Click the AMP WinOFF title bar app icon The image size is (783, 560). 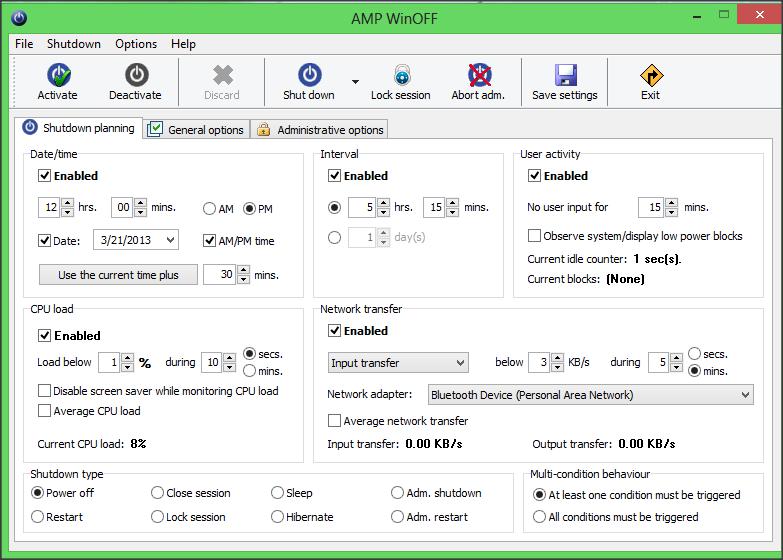[x=19, y=18]
